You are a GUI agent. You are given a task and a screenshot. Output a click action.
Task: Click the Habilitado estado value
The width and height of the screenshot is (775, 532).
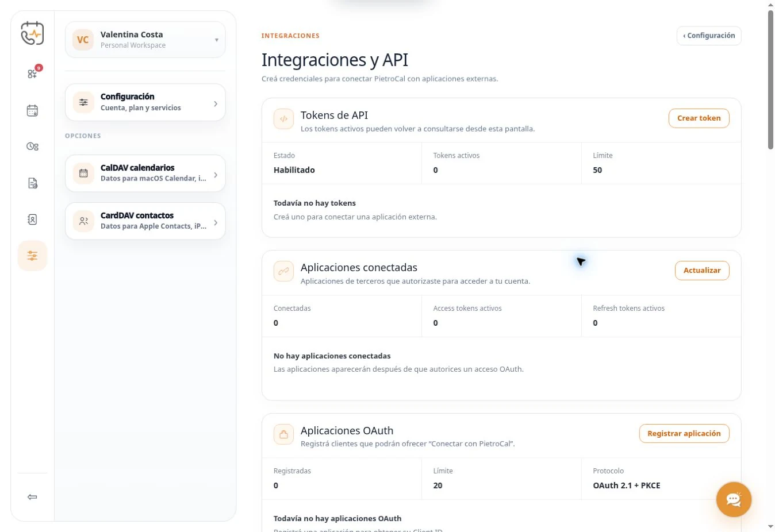point(294,170)
